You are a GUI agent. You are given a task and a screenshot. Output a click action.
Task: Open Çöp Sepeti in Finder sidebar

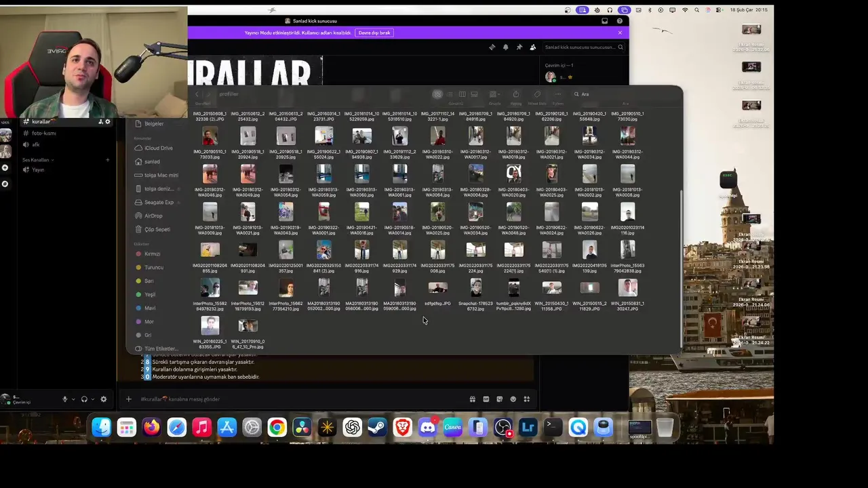coord(157,229)
